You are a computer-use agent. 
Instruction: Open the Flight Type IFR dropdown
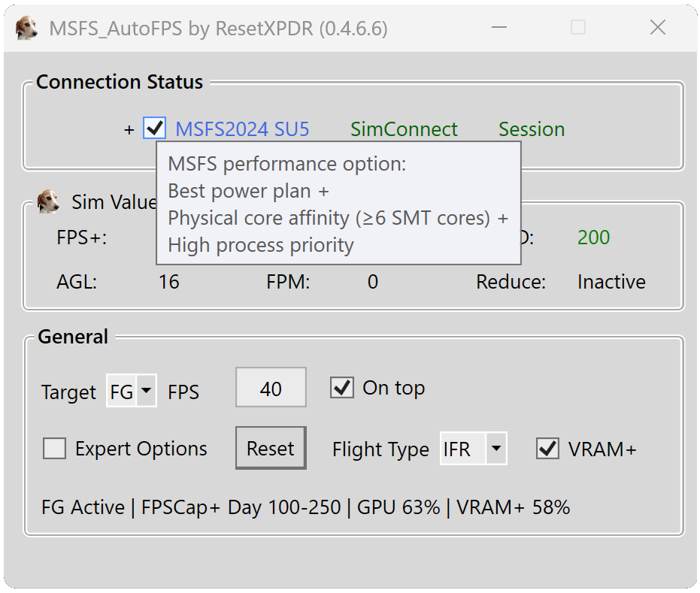pos(473,449)
